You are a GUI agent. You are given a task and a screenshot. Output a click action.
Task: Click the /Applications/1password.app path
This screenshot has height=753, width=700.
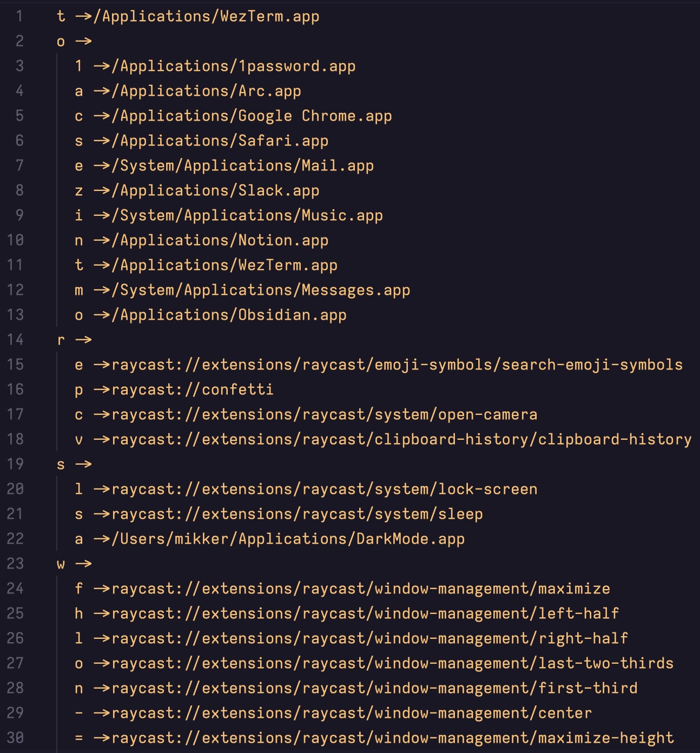pos(233,66)
